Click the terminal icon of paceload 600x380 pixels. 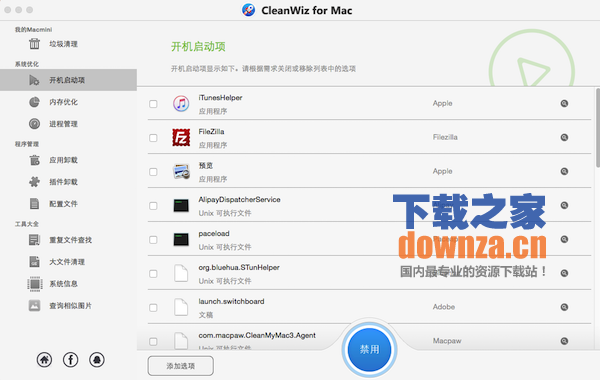pyautogui.click(x=181, y=240)
